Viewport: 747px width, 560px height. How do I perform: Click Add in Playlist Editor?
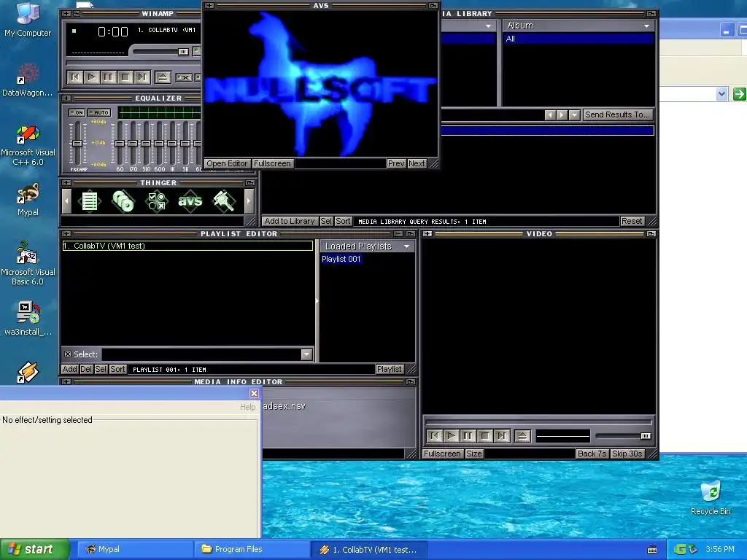(69, 369)
